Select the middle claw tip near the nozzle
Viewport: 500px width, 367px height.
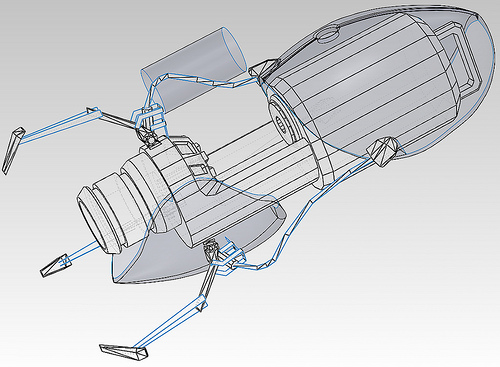pyautogui.click(x=56, y=265)
